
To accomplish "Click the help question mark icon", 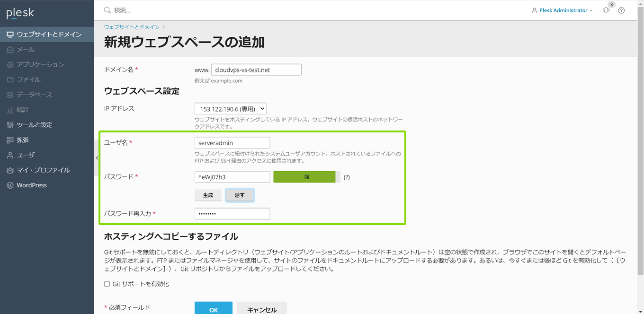I will tap(621, 10).
